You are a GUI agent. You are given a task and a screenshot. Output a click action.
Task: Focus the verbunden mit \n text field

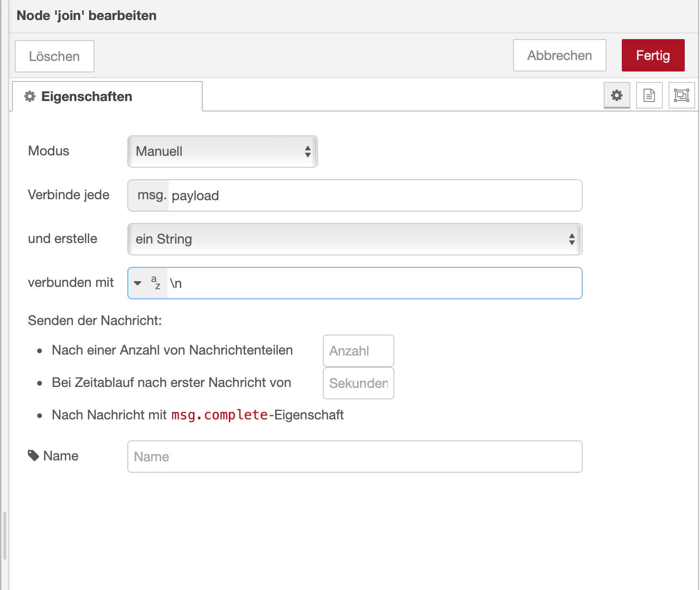[374, 283]
